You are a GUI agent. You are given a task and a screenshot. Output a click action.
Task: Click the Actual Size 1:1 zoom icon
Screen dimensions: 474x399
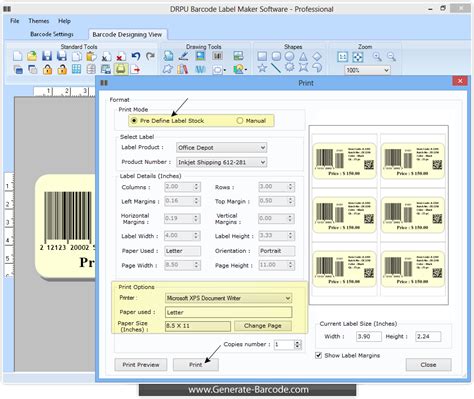(x=342, y=57)
